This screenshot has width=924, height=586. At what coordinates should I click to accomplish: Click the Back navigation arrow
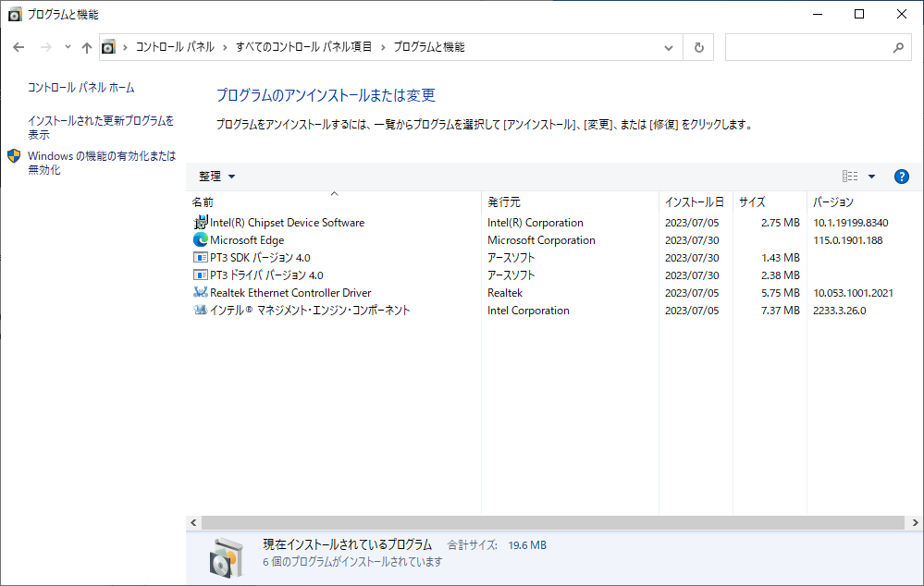click(18, 47)
